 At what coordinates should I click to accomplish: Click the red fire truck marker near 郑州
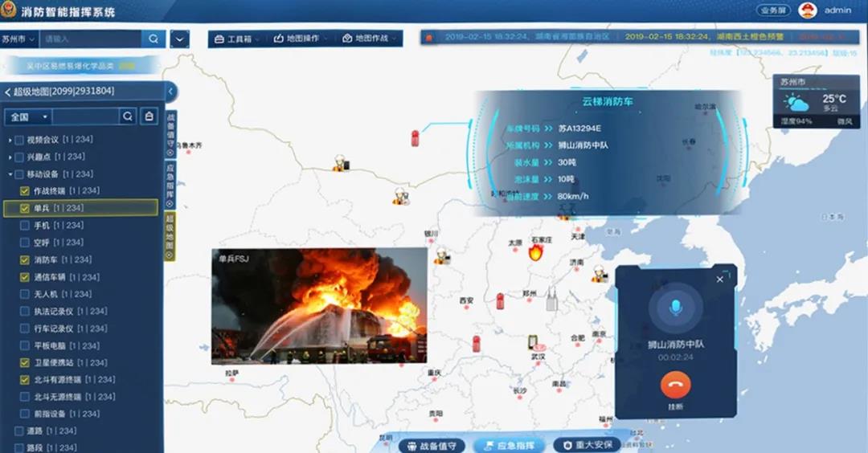click(x=500, y=301)
